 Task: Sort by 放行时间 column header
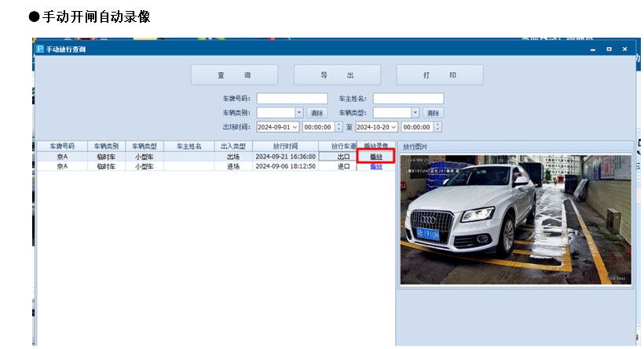285,147
